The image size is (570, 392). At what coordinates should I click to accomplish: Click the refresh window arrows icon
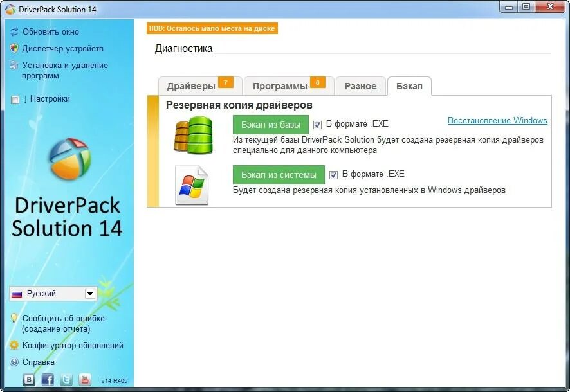(x=14, y=32)
